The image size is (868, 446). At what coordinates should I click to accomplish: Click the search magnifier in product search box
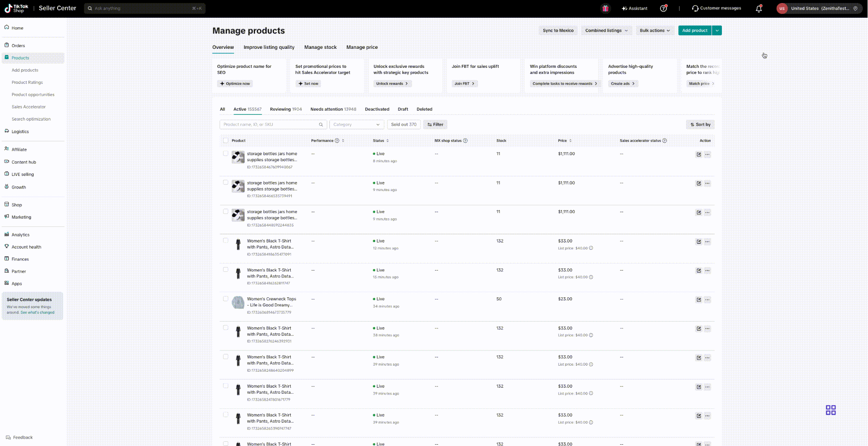tap(321, 124)
